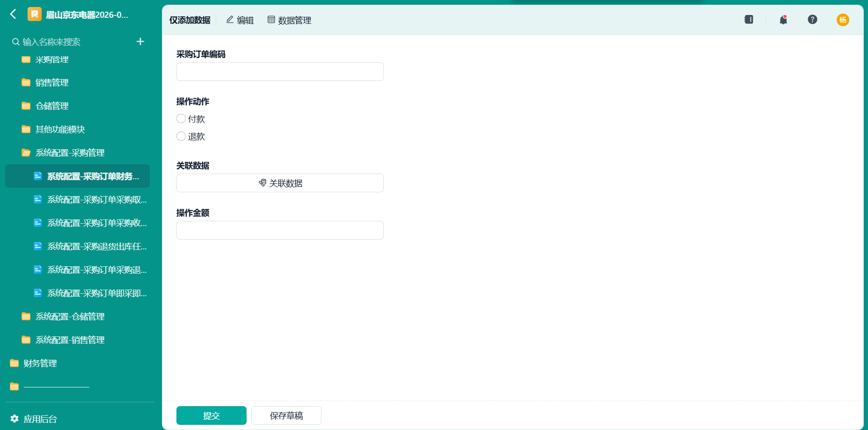Switch to 编辑 tab
The width and height of the screenshot is (868, 430).
(240, 20)
